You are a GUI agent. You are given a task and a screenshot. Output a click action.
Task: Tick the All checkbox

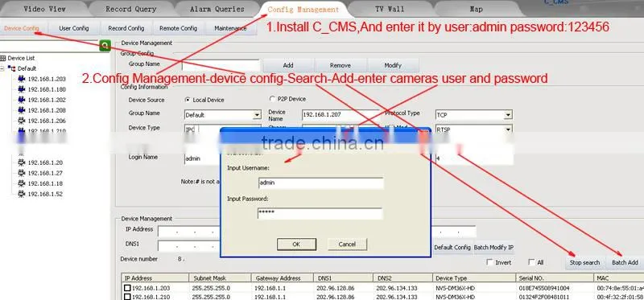point(531,262)
